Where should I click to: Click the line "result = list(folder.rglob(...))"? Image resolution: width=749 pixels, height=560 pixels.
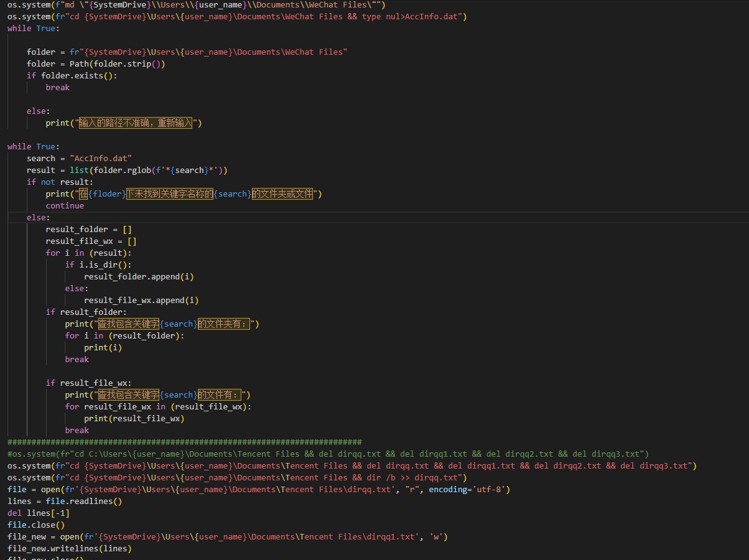point(127,170)
